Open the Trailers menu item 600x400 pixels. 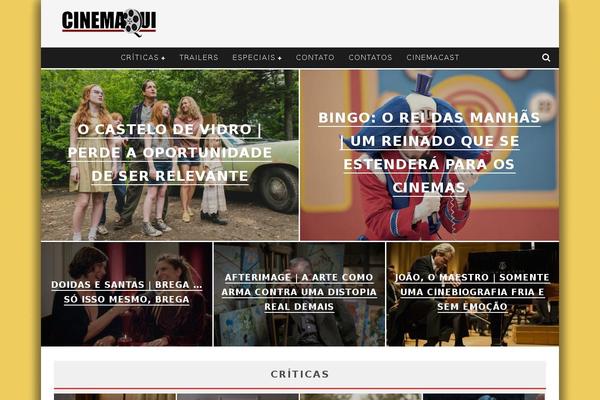(199, 57)
